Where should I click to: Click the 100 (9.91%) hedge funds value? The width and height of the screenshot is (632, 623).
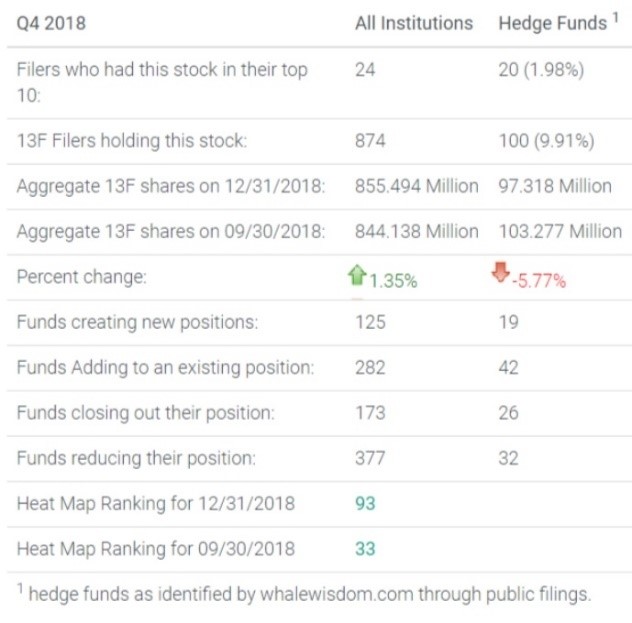(545, 140)
